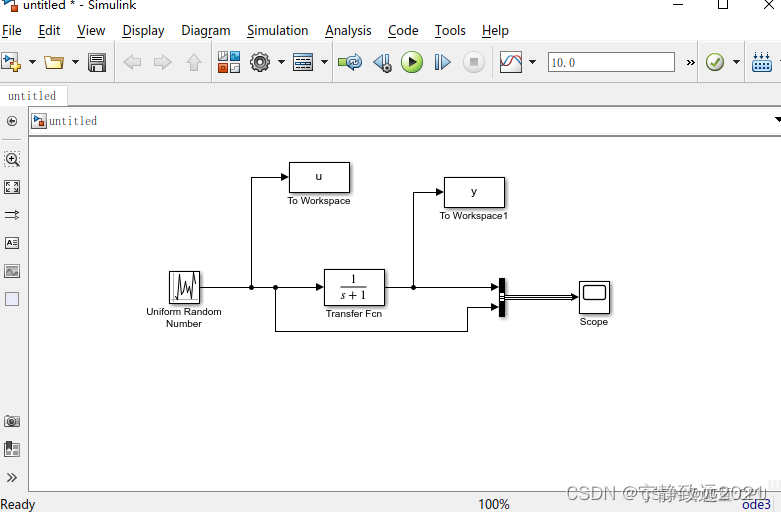Select the Image insertion tool

(12, 271)
